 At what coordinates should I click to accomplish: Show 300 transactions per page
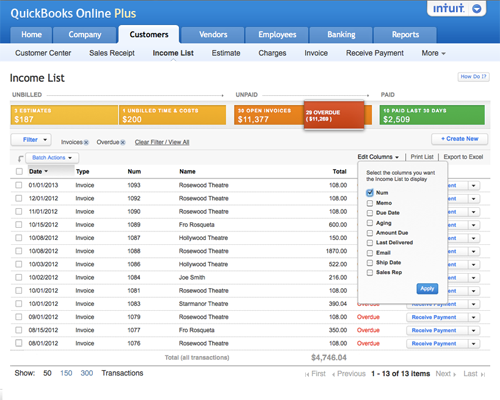coord(87,373)
